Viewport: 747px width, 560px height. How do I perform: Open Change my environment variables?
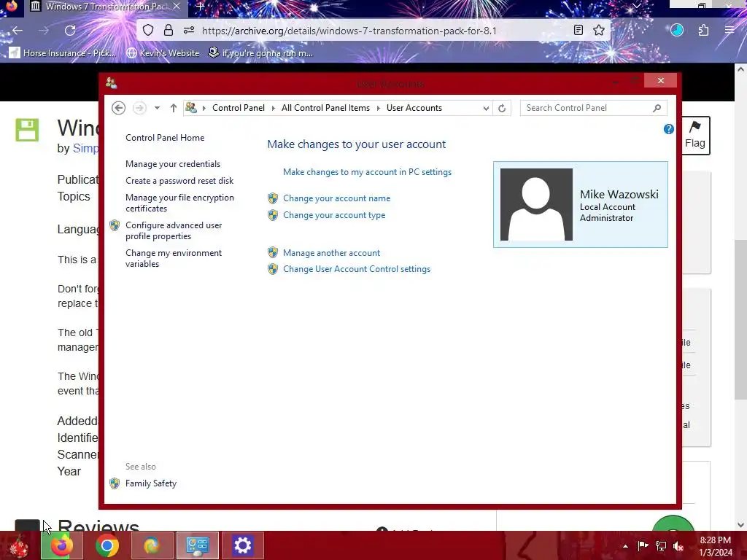pyautogui.click(x=174, y=258)
